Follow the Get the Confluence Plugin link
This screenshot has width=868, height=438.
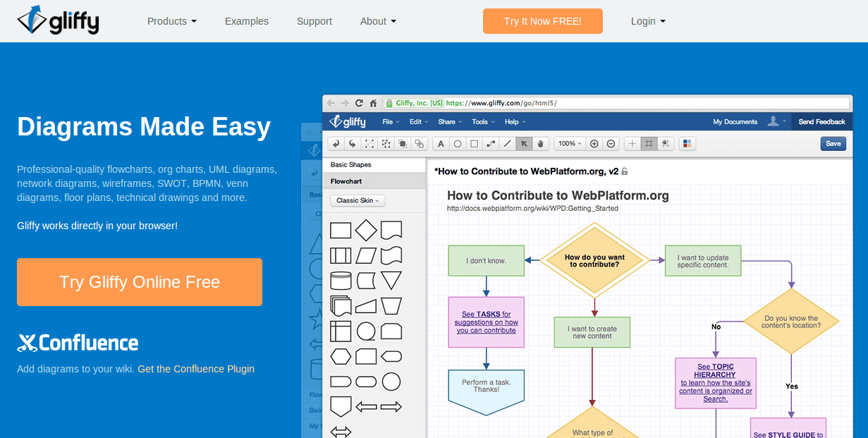click(x=196, y=369)
